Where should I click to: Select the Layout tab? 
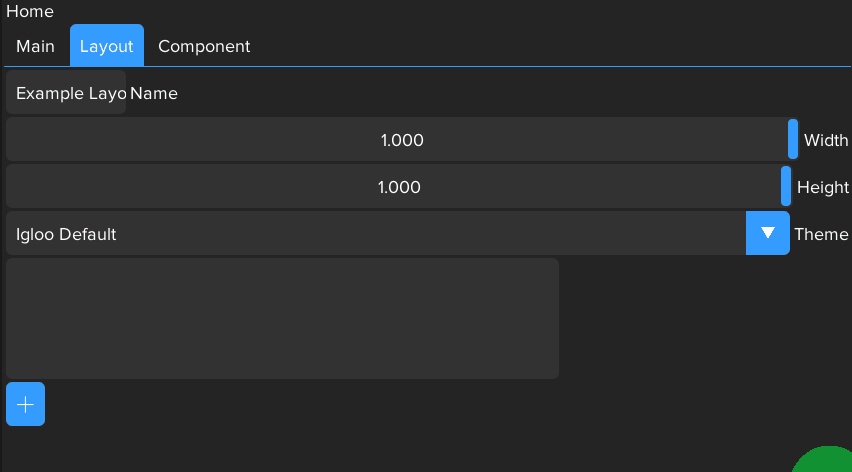pyautogui.click(x=106, y=46)
